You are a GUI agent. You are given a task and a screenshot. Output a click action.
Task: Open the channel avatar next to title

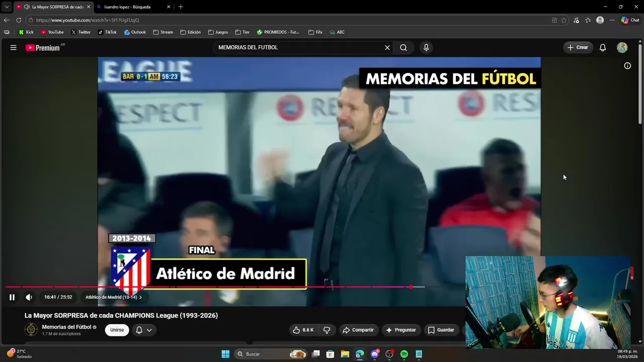[31, 330]
